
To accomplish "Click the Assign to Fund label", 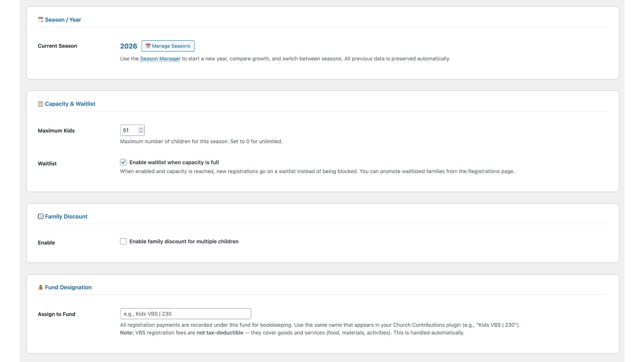I will click(56, 314).
